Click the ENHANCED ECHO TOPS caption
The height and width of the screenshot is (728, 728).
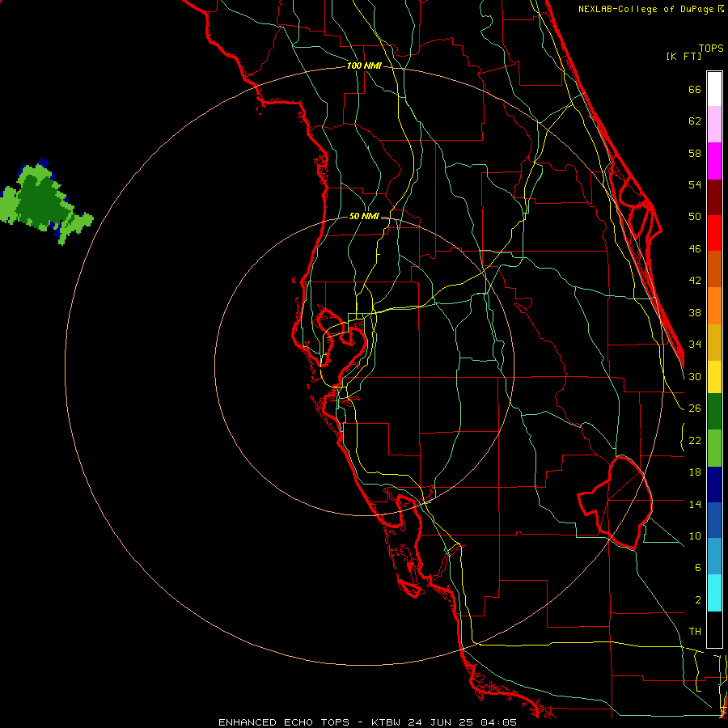click(x=284, y=722)
